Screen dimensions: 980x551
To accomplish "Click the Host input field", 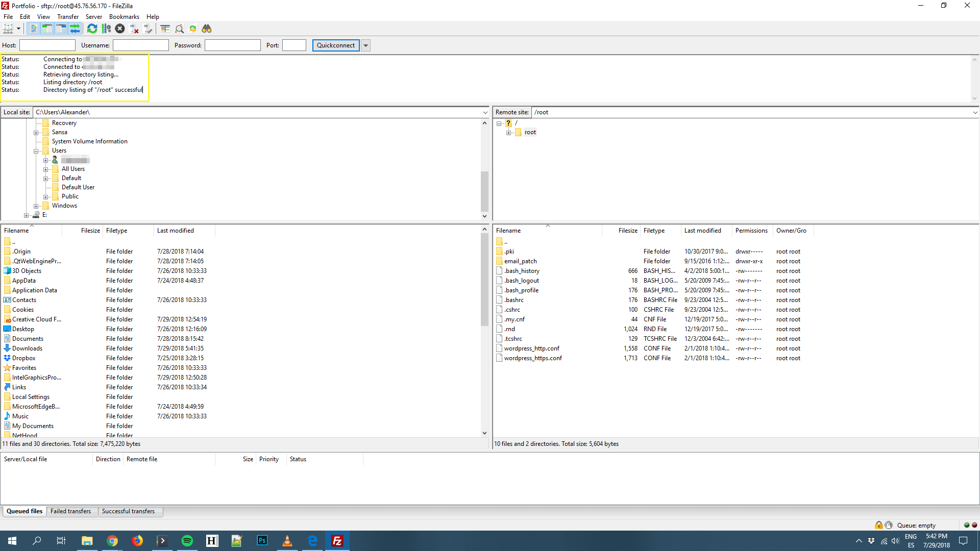I will pyautogui.click(x=46, y=45).
